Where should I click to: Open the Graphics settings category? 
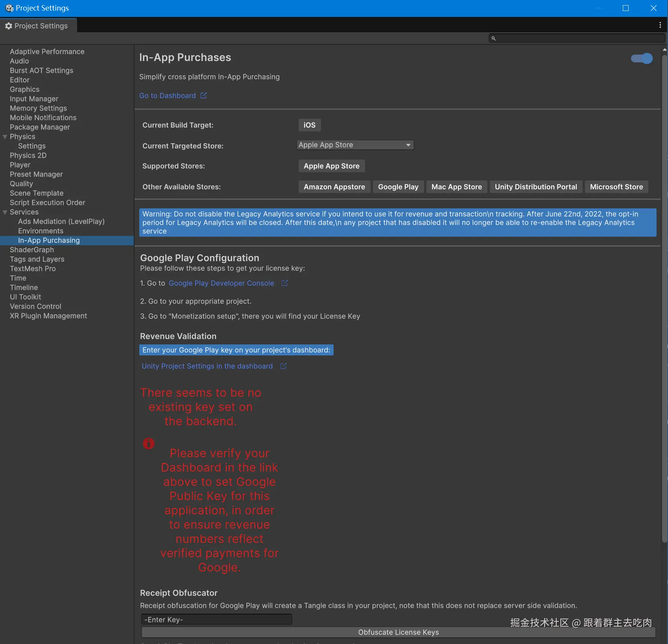[x=25, y=89]
